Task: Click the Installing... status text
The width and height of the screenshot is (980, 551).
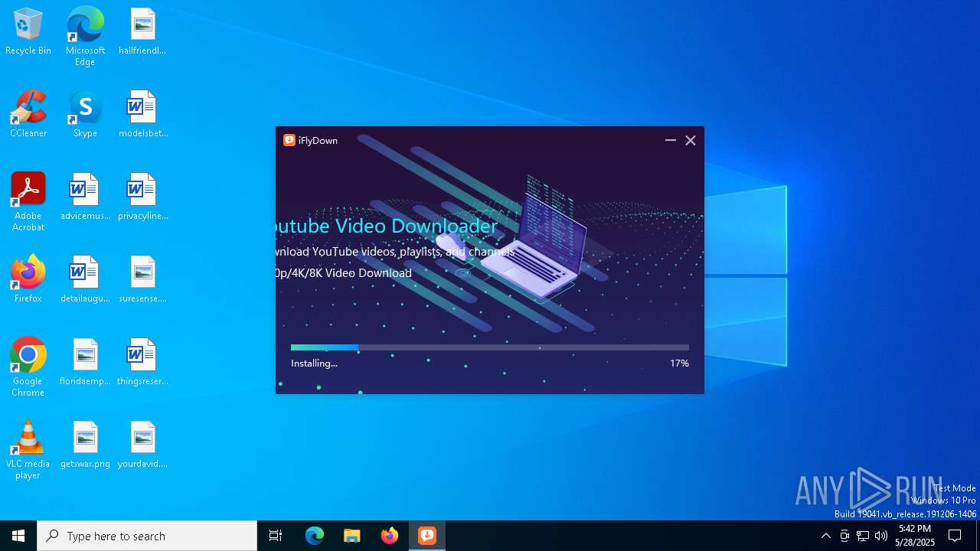Action: coord(314,364)
